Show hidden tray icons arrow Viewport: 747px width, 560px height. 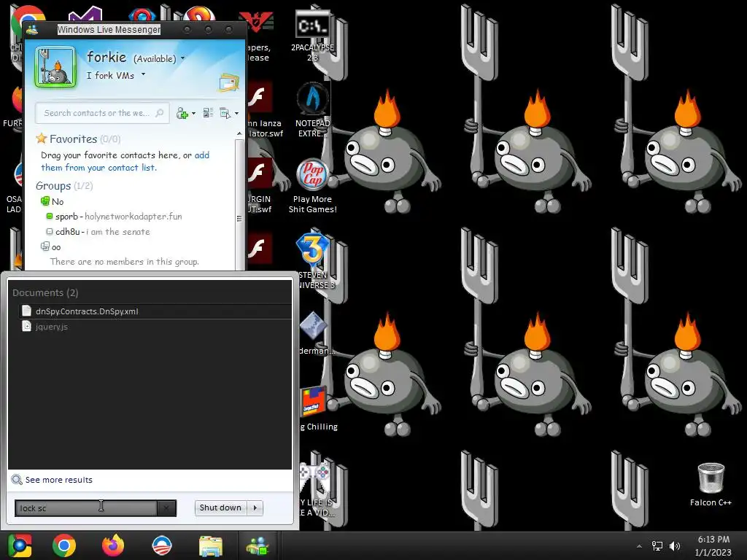tap(639, 546)
